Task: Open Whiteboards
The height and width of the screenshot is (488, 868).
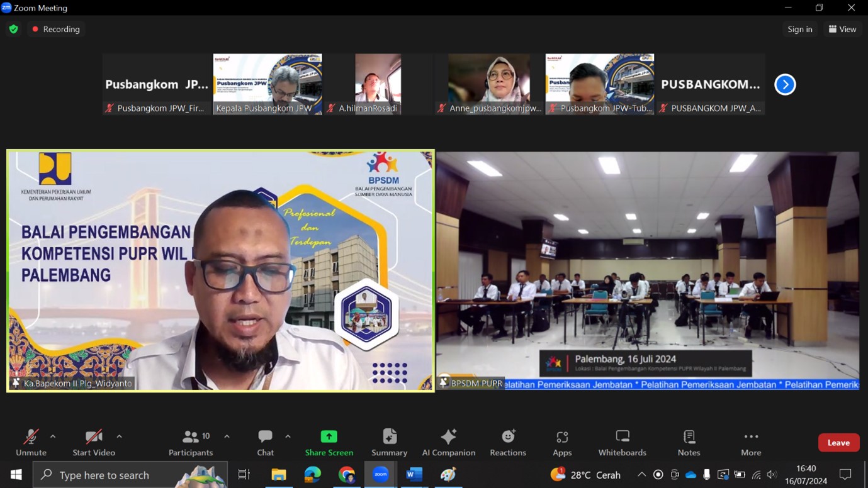Action: (623, 442)
